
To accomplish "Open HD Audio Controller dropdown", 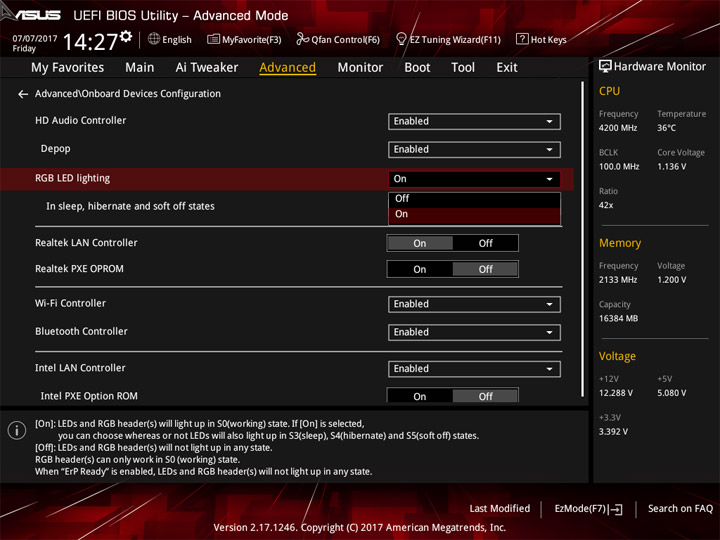I will [x=474, y=121].
